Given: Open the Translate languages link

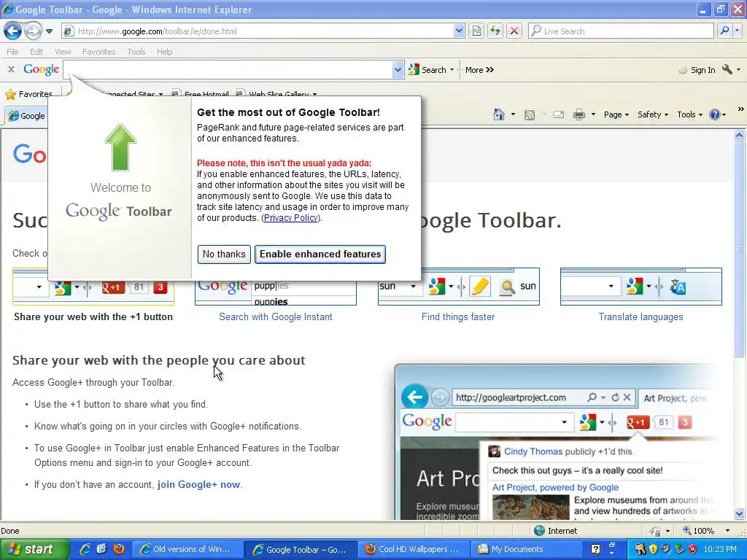Looking at the screenshot, I should [x=640, y=316].
